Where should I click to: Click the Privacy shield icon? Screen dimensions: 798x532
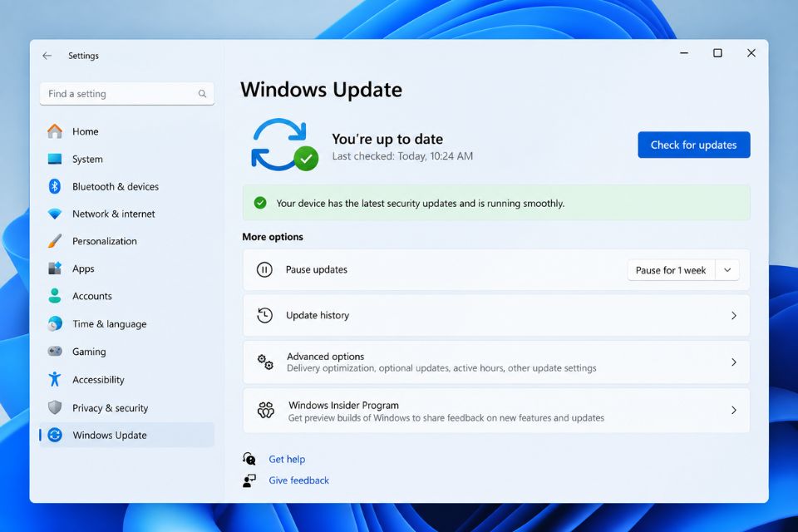tap(55, 407)
